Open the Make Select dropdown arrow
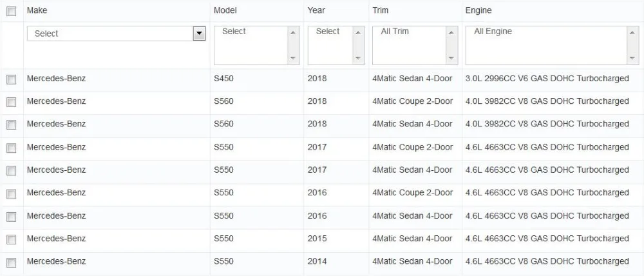This screenshot has width=644, height=276. (199, 34)
